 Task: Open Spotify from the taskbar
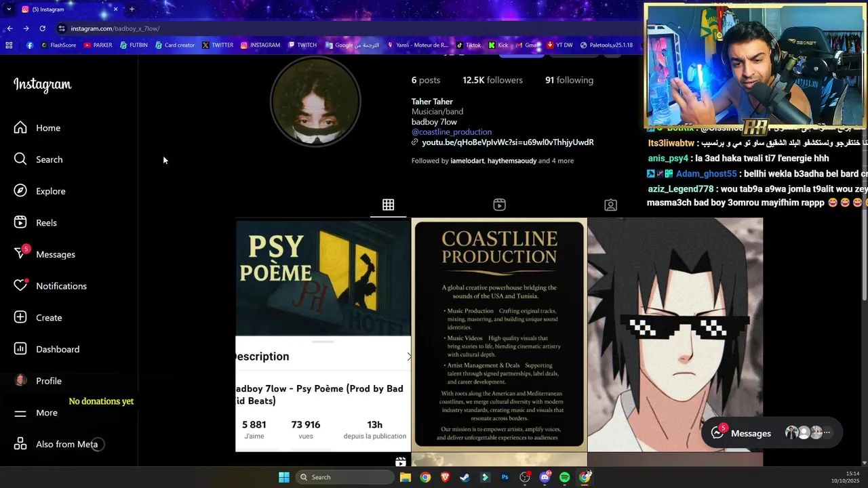coord(564,477)
